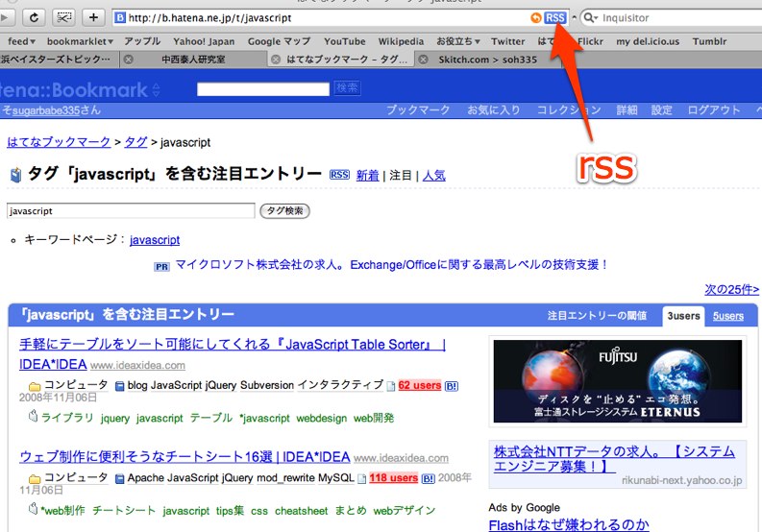Click the RSS badge beside the entry heading
This screenshot has height=532, width=762.
click(x=339, y=175)
